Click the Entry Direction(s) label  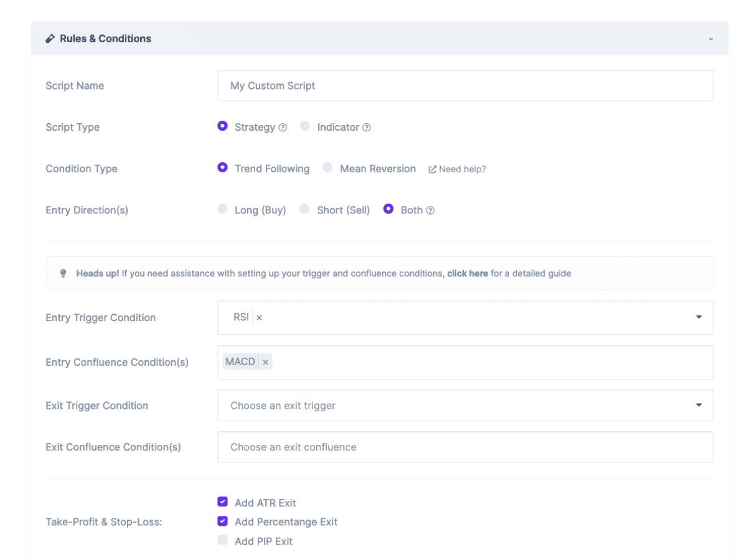[87, 210]
